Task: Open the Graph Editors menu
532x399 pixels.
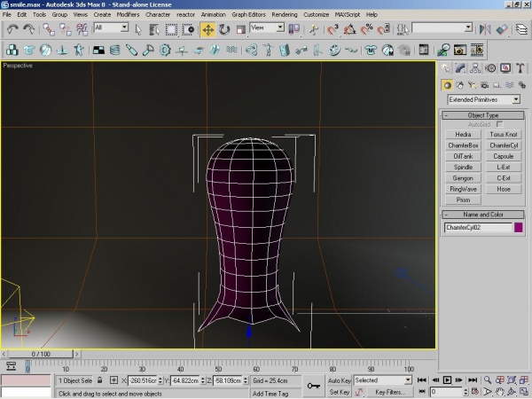Action: pyautogui.click(x=248, y=14)
